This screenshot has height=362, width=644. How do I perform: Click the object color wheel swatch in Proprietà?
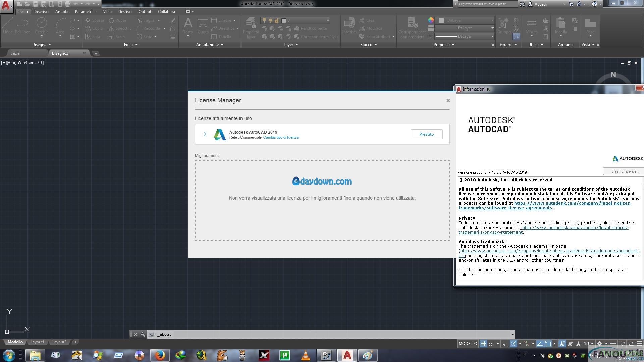tap(431, 20)
